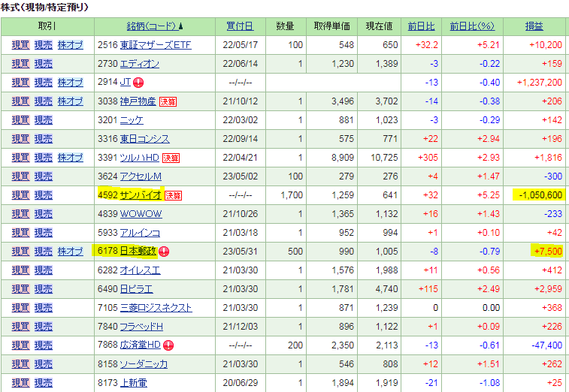This screenshot has width=569, height=392.
Task: Open WOWOW stock page
Action: tap(141, 214)
